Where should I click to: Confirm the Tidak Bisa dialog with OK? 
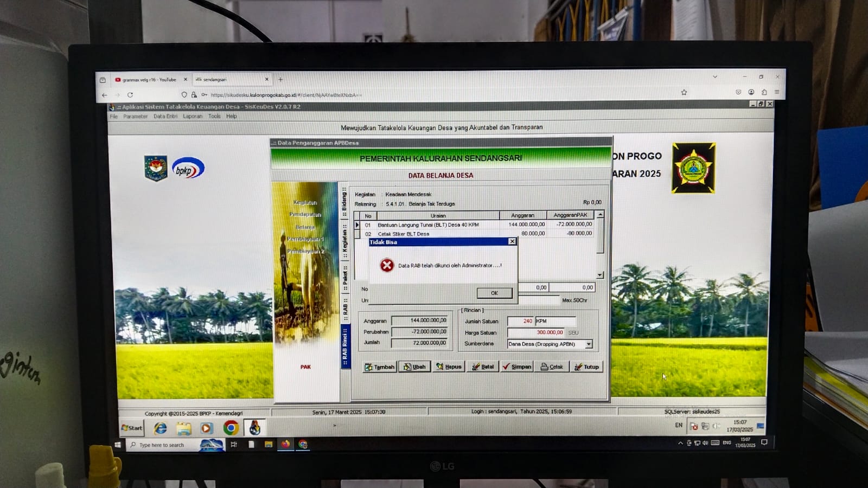point(494,293)
